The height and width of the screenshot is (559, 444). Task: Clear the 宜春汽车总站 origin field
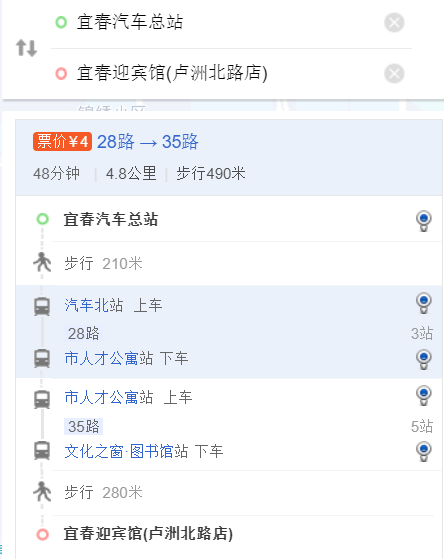[394, 23]
